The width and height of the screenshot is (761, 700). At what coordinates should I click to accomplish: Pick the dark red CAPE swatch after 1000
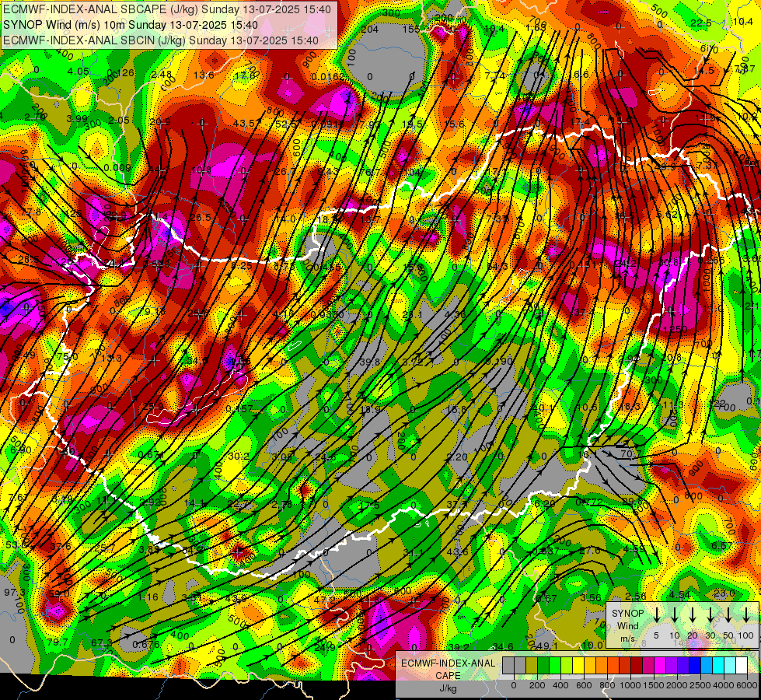637,666
